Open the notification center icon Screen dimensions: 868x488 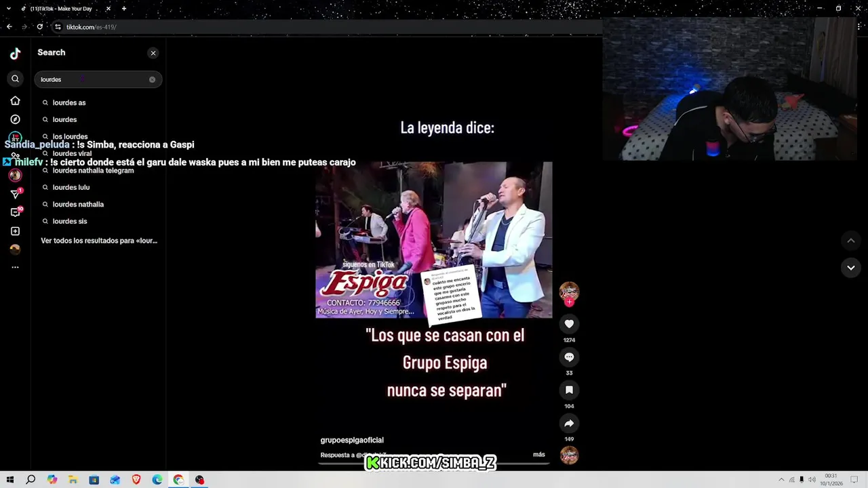click(854, 480)
